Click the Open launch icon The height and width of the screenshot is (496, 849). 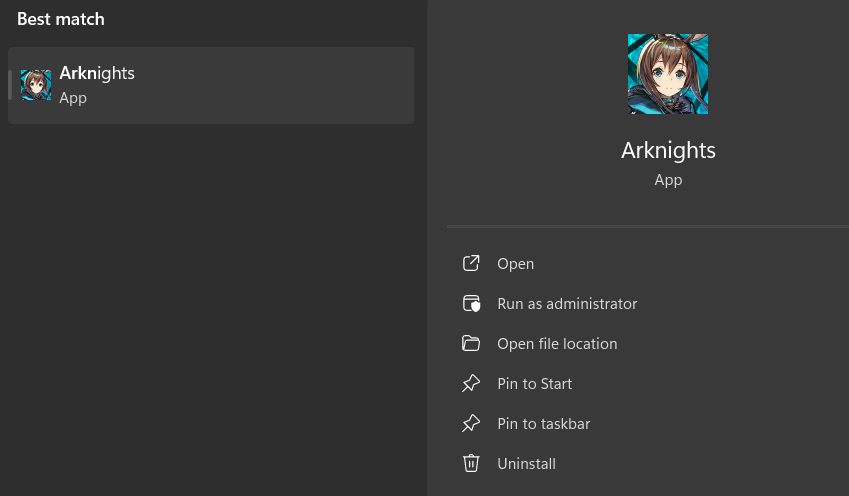[471, 264]
